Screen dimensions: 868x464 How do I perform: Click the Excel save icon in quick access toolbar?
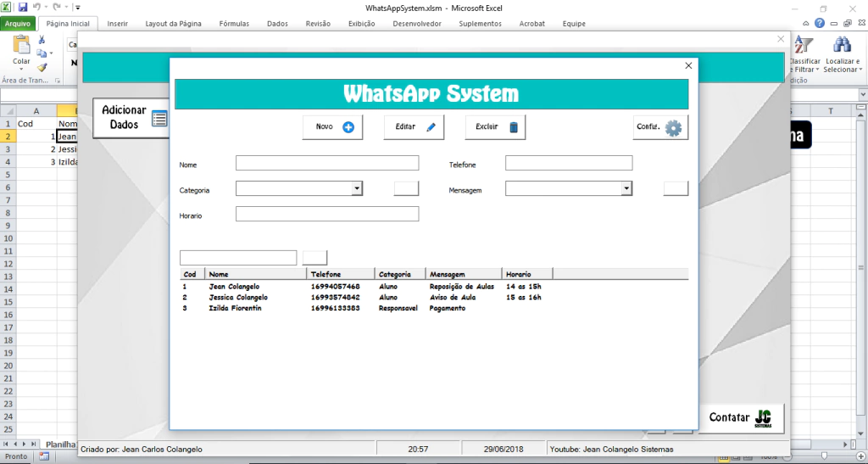point(24,7)
